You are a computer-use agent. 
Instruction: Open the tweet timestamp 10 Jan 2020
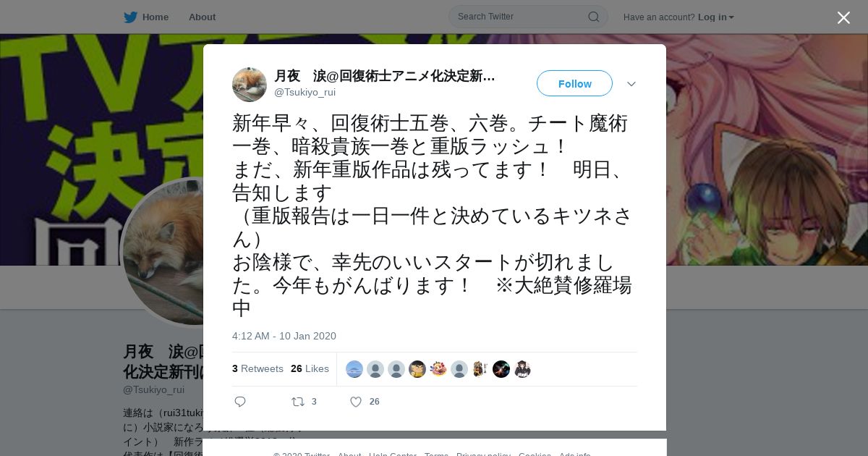pyautogui.click(x=284, y=336)
